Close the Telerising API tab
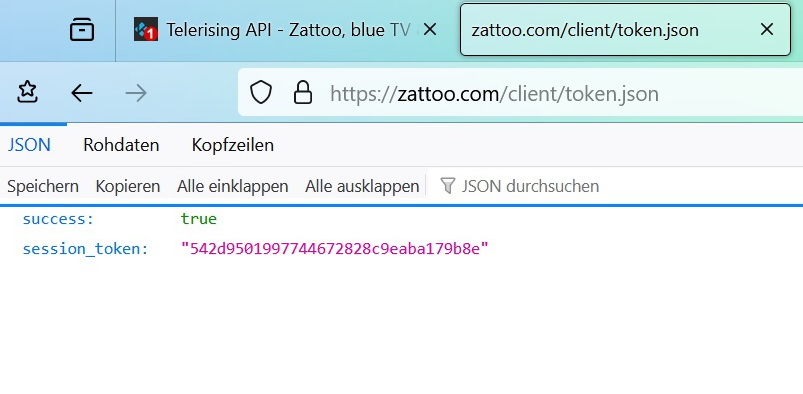 tap(430, 30)
